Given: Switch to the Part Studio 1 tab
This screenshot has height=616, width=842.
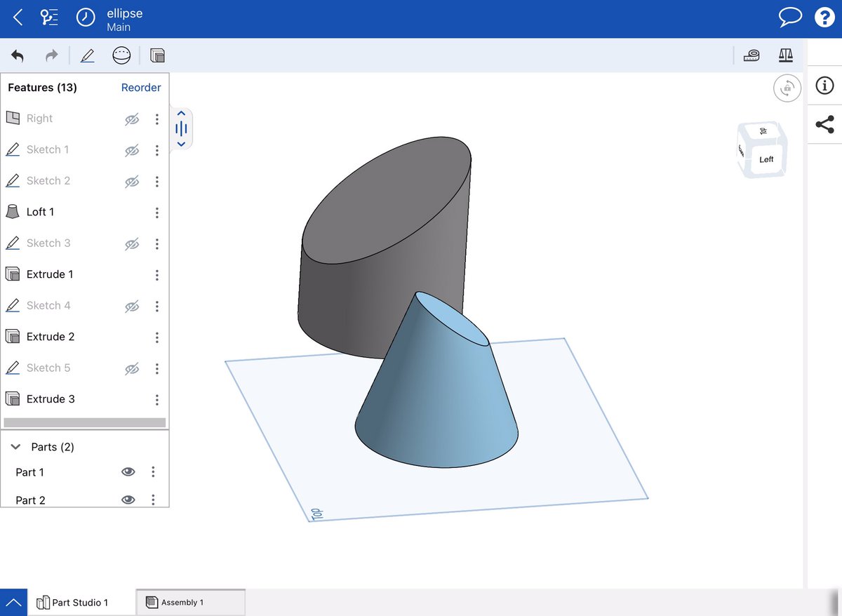Looking at the screenshot, I should coord(81,603).
